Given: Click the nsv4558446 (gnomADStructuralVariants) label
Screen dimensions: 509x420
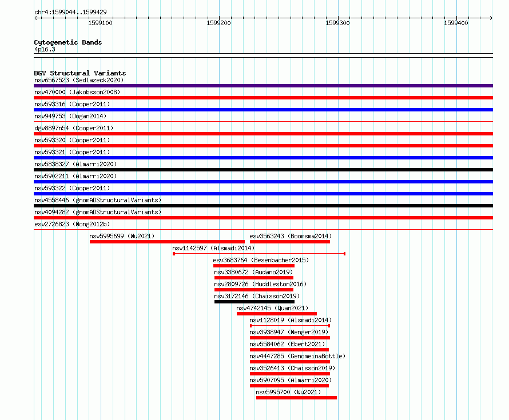Looking at the screenshot, I should pyautogui.click(x=98, y=200).
